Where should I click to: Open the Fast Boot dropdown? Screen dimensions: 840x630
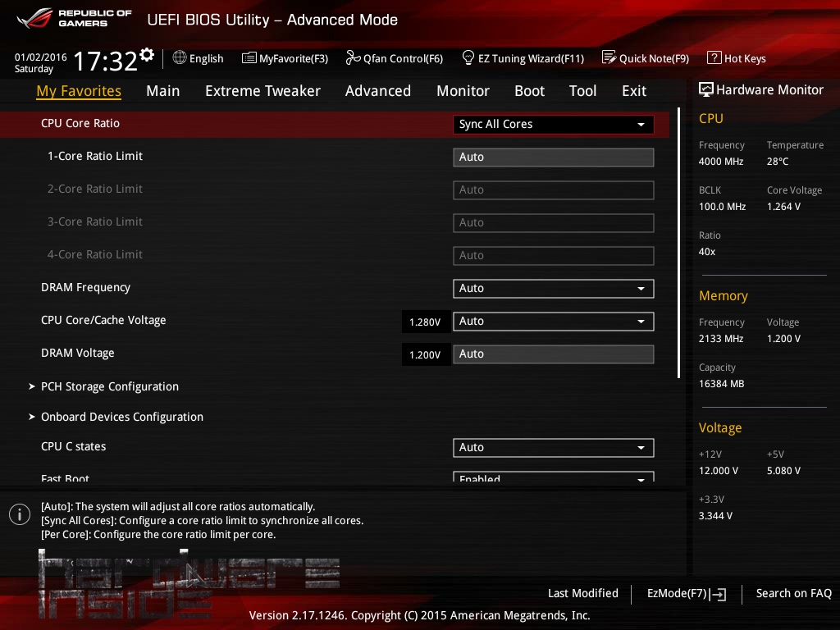pos(554,477)
